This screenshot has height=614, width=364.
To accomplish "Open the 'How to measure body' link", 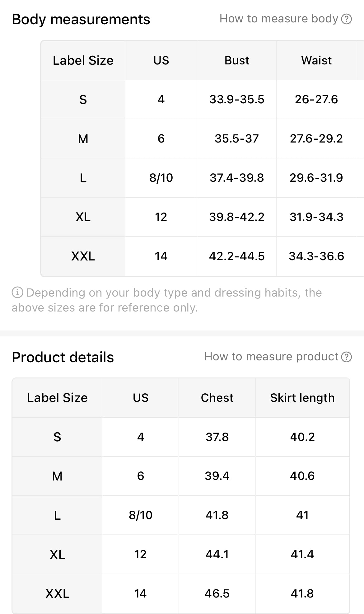I will point(278,19).
